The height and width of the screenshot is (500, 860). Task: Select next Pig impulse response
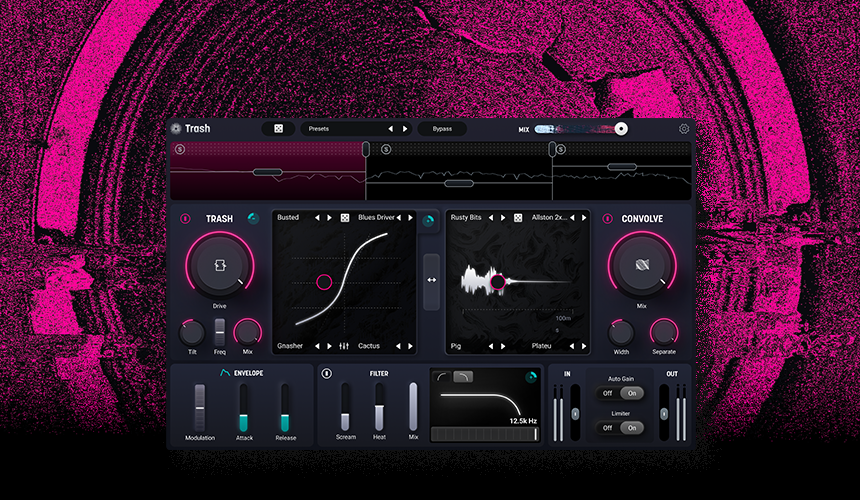503,346
